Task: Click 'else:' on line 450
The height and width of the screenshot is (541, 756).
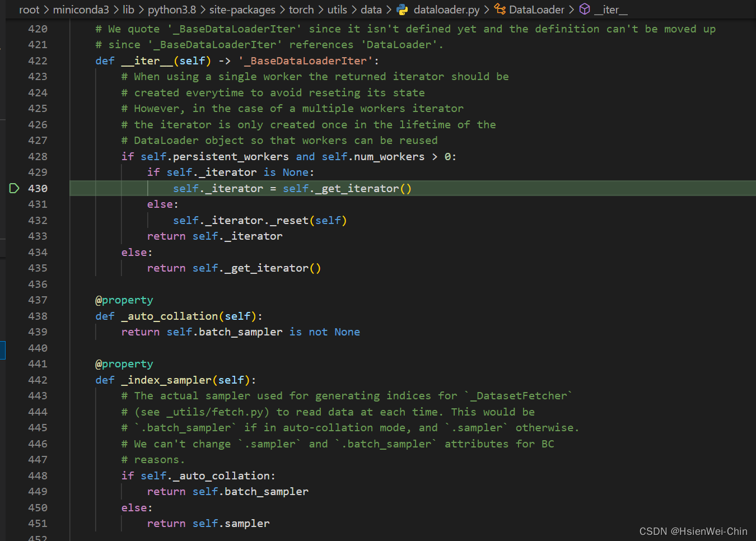Action: tap(137, 507)
